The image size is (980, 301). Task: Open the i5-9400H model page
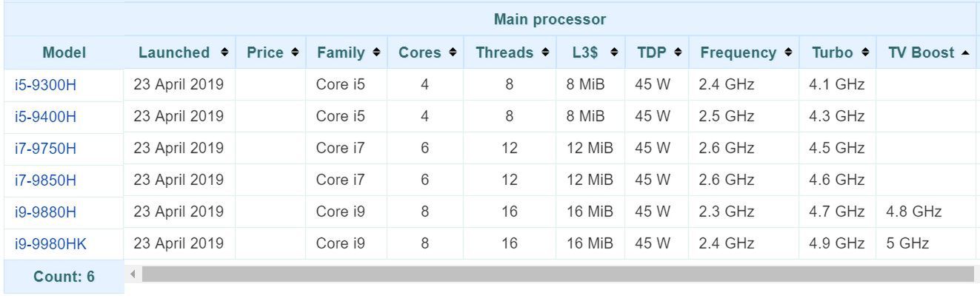[45, 117]
